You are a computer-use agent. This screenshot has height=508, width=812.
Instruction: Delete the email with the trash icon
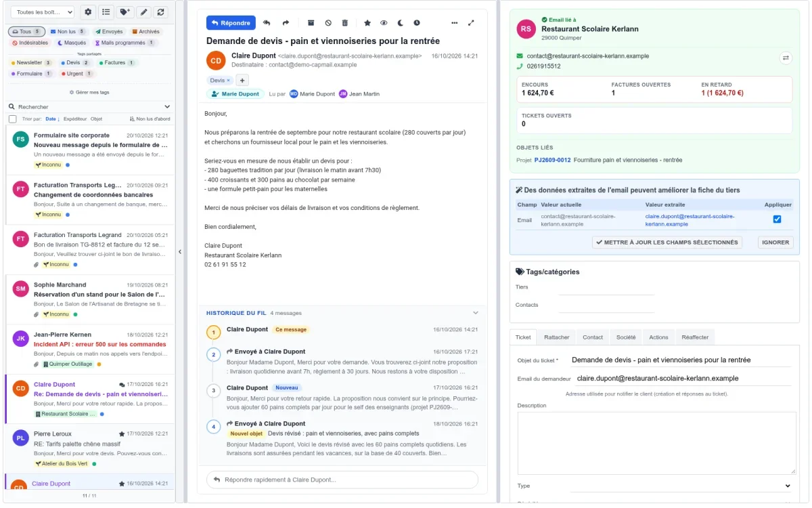tap(345, 23)
